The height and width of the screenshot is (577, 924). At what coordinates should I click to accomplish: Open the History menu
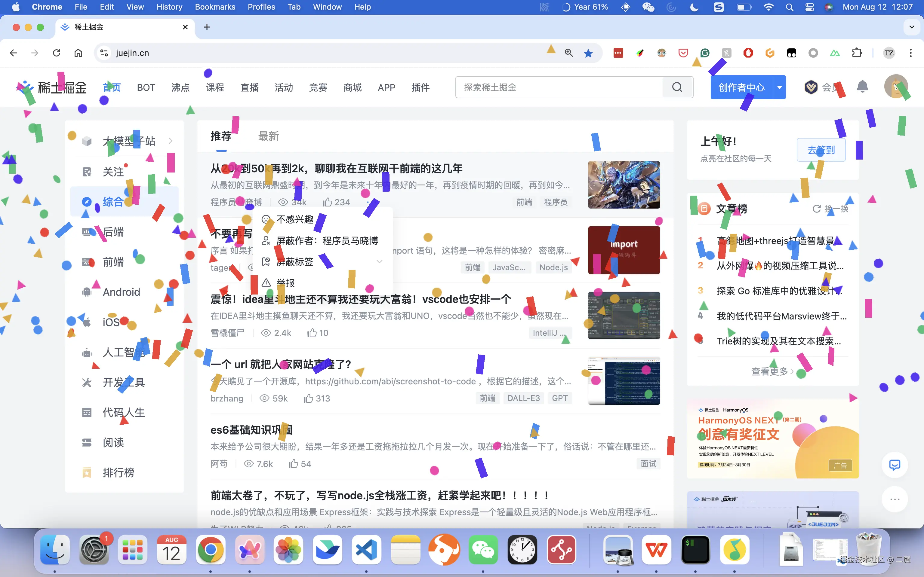click(169, 7)
